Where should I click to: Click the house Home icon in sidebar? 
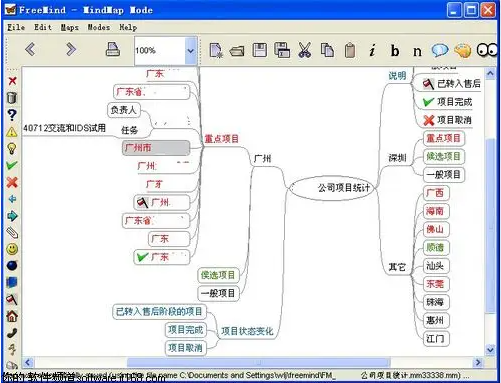pyautogui.click(x=12, y=316)
